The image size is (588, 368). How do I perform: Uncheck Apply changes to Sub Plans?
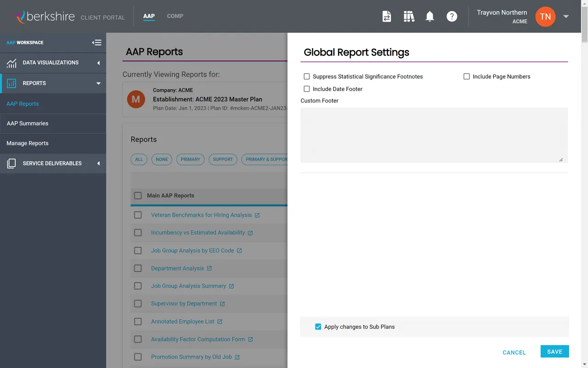point(318,327)
